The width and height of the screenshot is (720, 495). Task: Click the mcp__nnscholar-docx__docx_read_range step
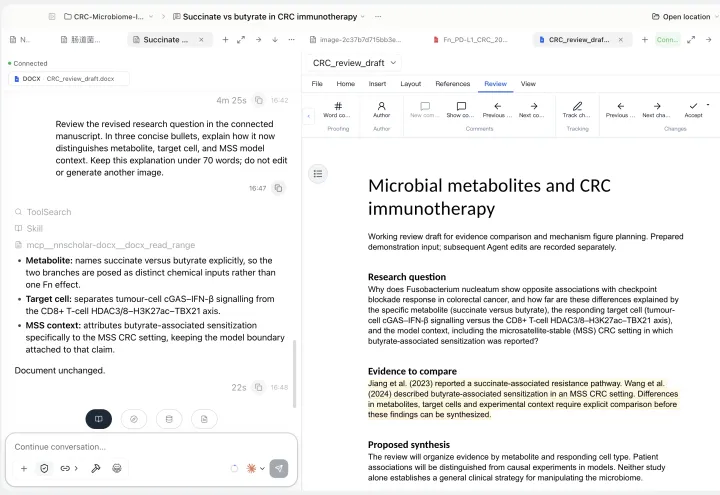tap(105, 245)
